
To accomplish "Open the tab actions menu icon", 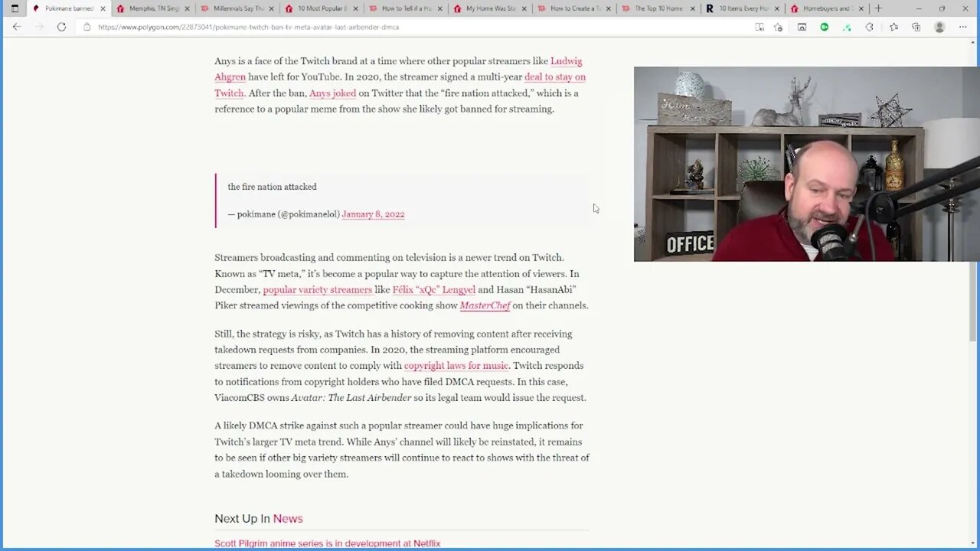I will tap(15, 8).
